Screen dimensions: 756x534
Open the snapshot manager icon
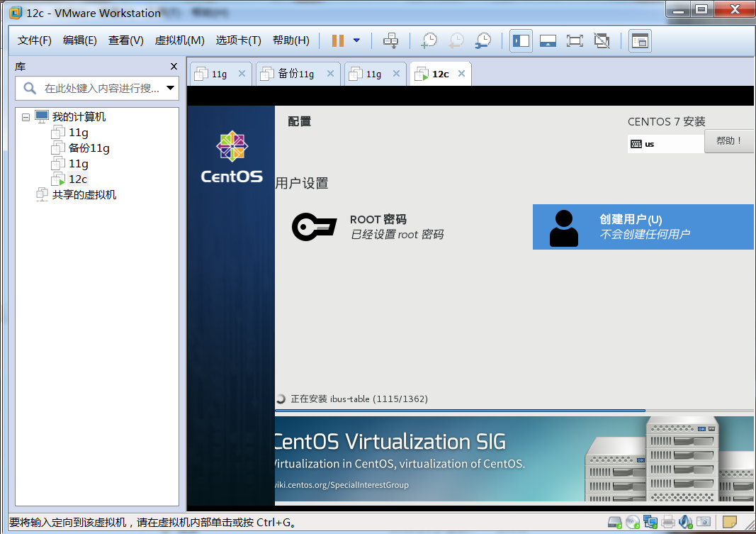point(483,40)
